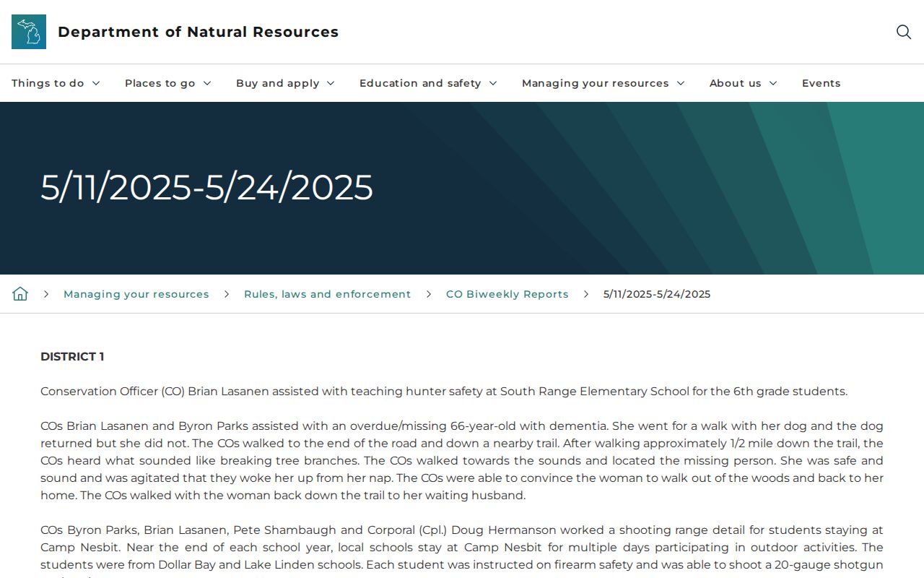Open Rules, laws and enforcement breadcrumb
The height and width of the screenshot is (578, 924).
click(x=327, y=294)
